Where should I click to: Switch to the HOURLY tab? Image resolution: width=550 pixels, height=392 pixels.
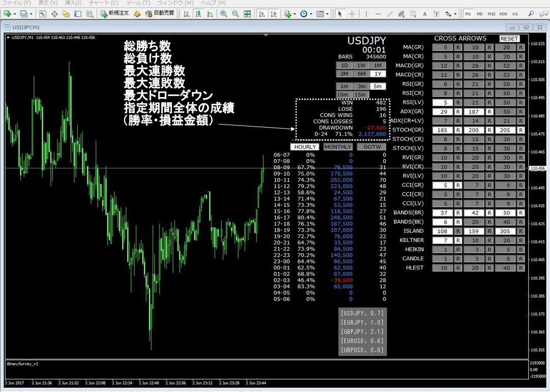(305, 147)
